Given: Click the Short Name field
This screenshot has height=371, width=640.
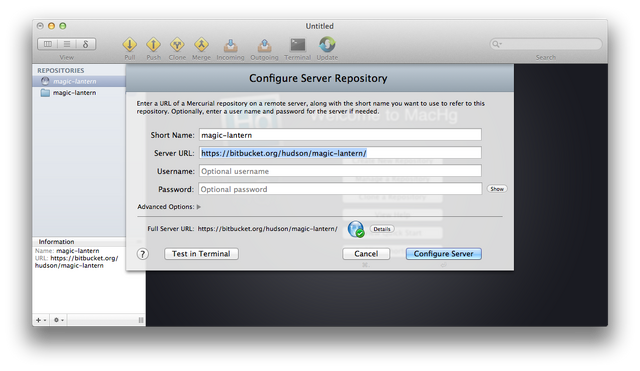Looking at the screenshot, I should pyautogui.click(x=340, y=135).
